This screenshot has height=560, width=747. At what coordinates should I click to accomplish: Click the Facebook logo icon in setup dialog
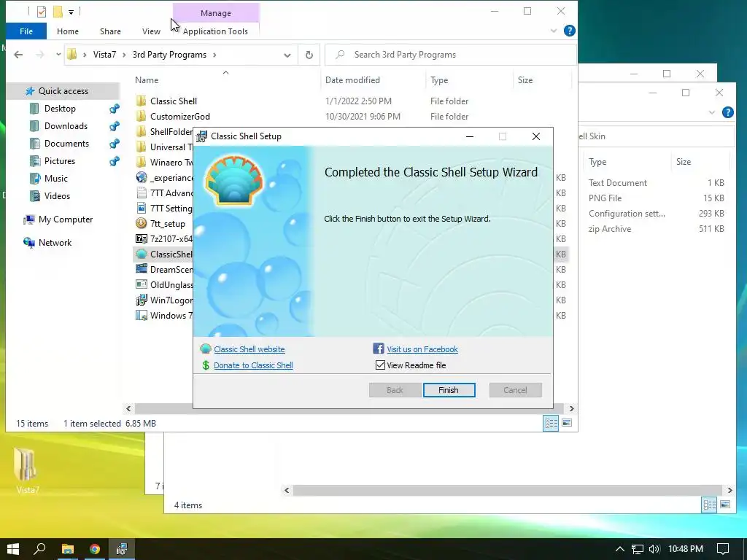(x=379, y=349)
